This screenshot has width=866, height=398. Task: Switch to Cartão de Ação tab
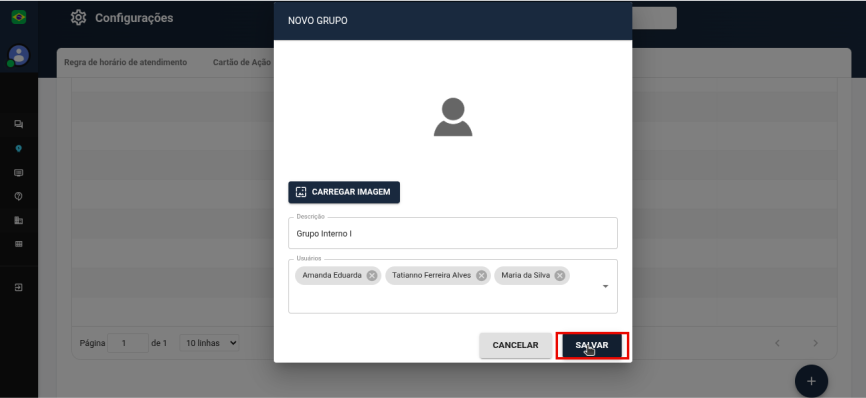point(242,62)
